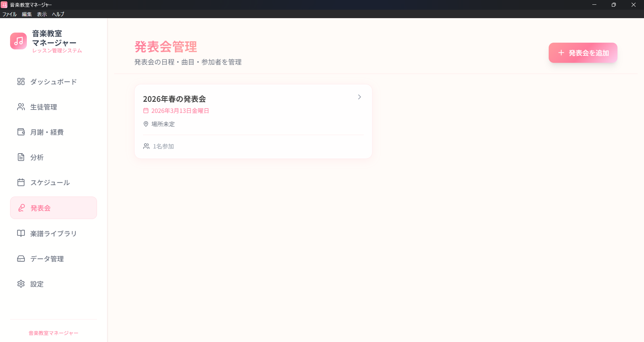This screenshot has height=342, width=644.
Task: Open 設定 via the gear icon
Action: coord(20,284)
